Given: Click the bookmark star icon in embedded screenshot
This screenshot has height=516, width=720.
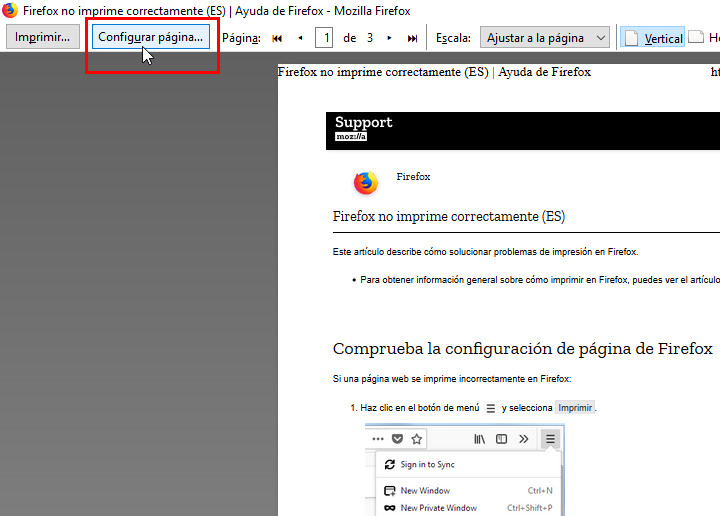Looking at the screenshot, I should (417, 439).
